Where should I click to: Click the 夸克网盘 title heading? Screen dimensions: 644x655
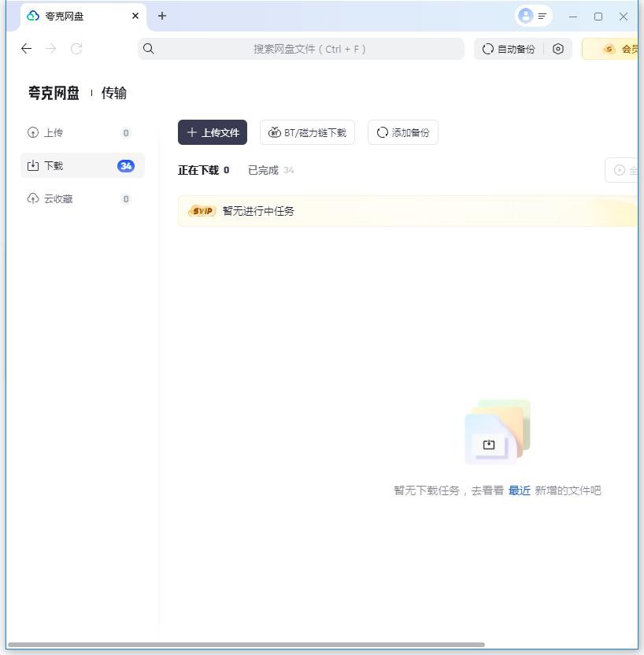54,93
